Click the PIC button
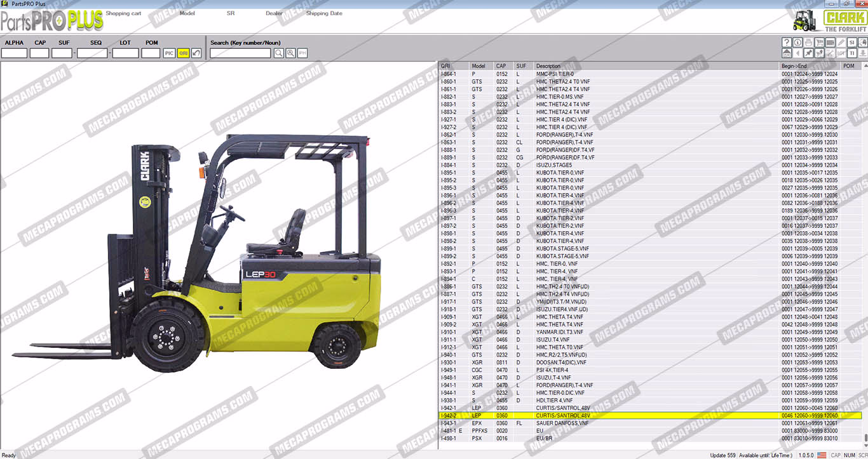This screenshot has height=459, width=868. click(169, 53)
